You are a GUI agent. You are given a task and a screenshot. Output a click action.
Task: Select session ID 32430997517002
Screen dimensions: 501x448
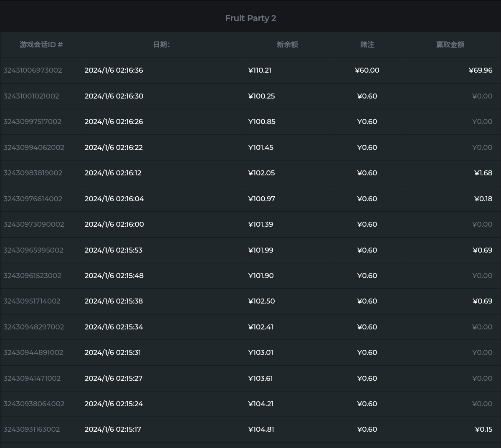click(x=32, y=121)
